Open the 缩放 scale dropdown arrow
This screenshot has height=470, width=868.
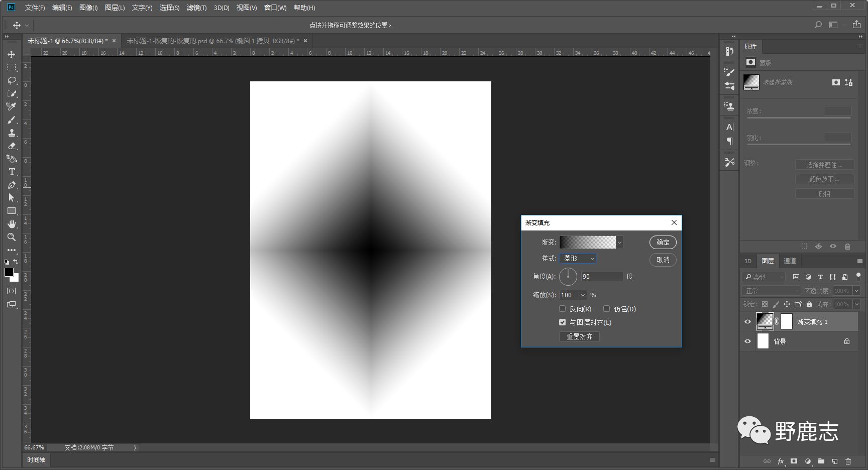pyautogui.click(x=583, y=295)
